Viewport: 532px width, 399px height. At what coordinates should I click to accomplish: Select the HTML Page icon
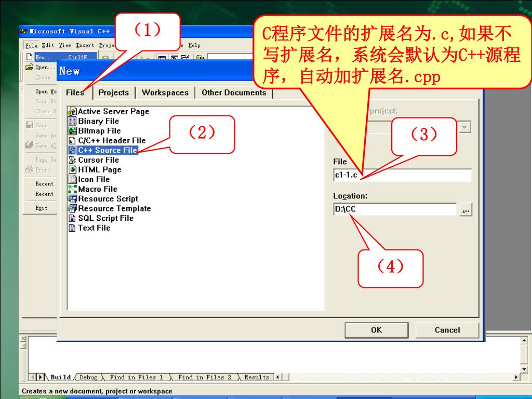72,170
